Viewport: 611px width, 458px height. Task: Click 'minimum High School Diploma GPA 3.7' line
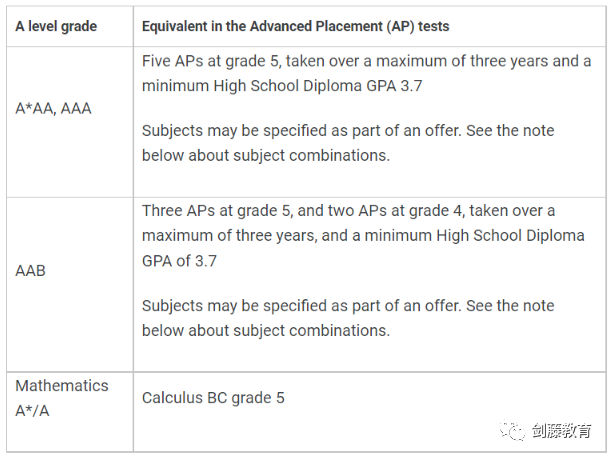click(282, 86)
